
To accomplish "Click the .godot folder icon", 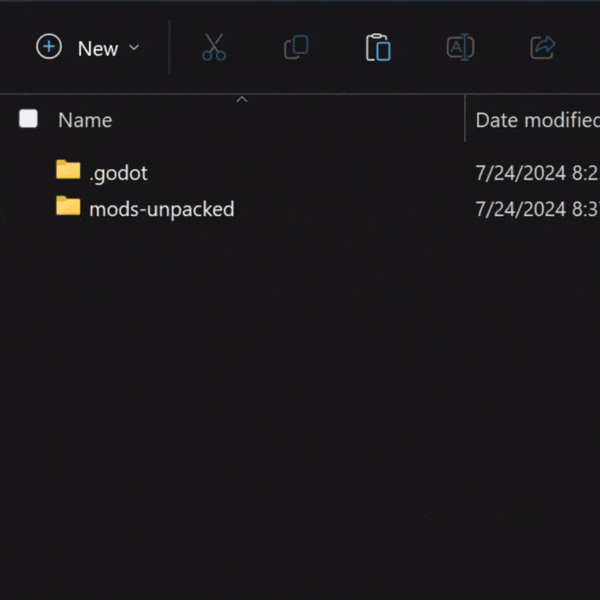I will click(x=68, y=170).
